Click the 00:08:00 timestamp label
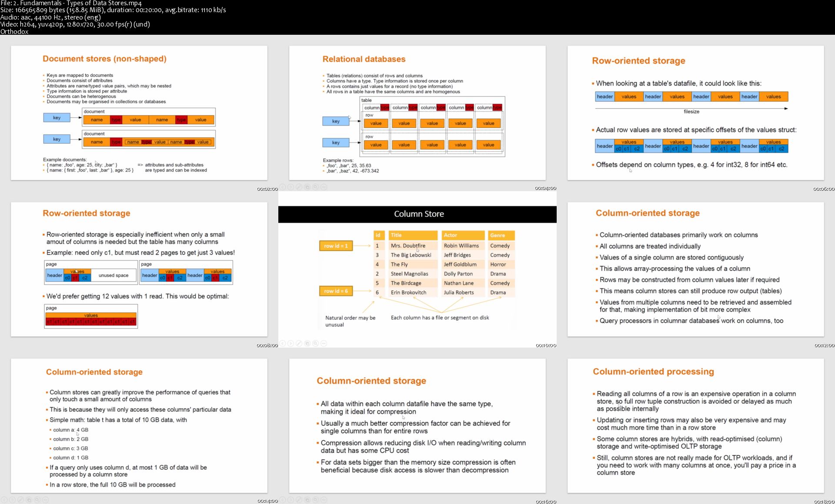The image size is (835, 504). (267, 345)
